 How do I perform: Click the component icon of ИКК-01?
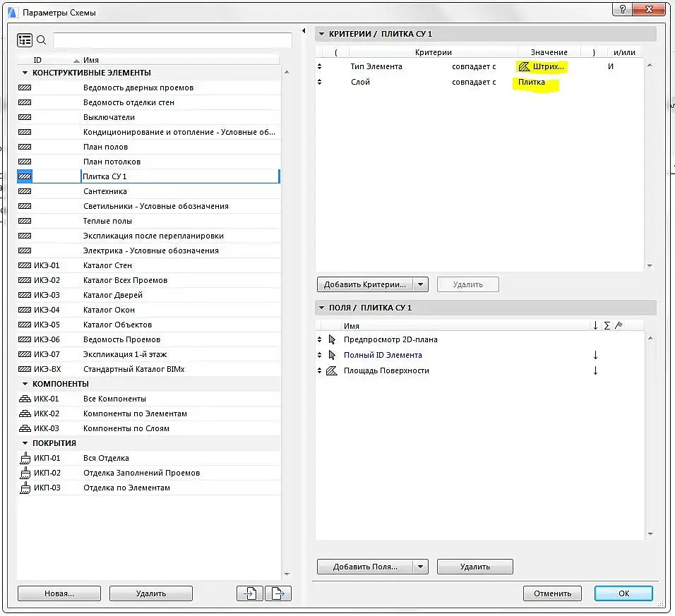pyautogui.click(x=25, y=399)
